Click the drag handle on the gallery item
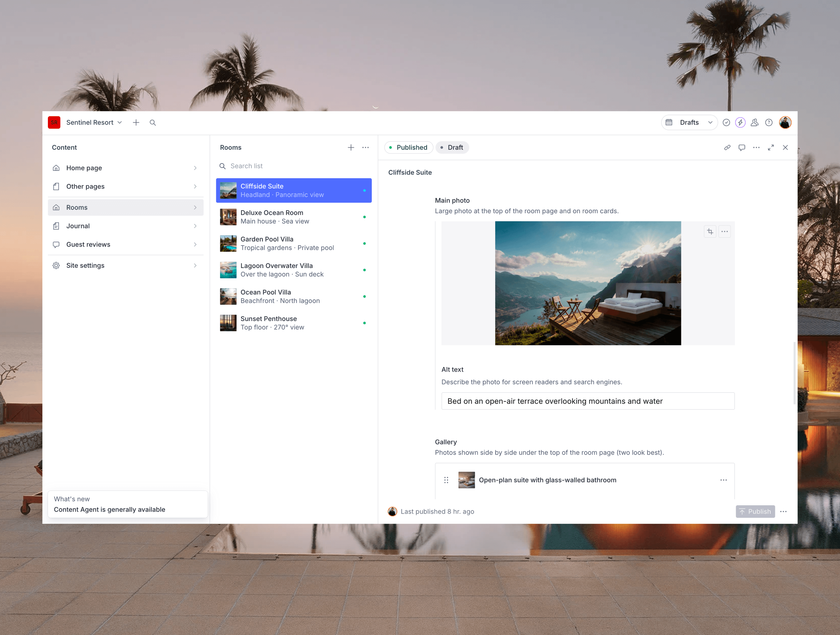Image resolution: width=840 pixels, height=635 pixels. [x=446, y=480]
